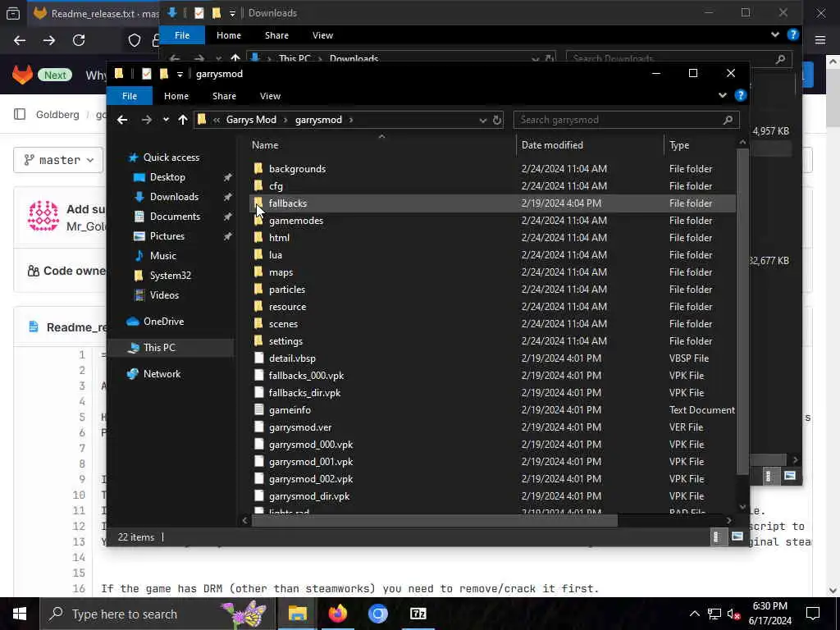Screen dimensions: 840x630
Task: Open the Home tab in garrysmod window
Action: click(x=176, y=96)
